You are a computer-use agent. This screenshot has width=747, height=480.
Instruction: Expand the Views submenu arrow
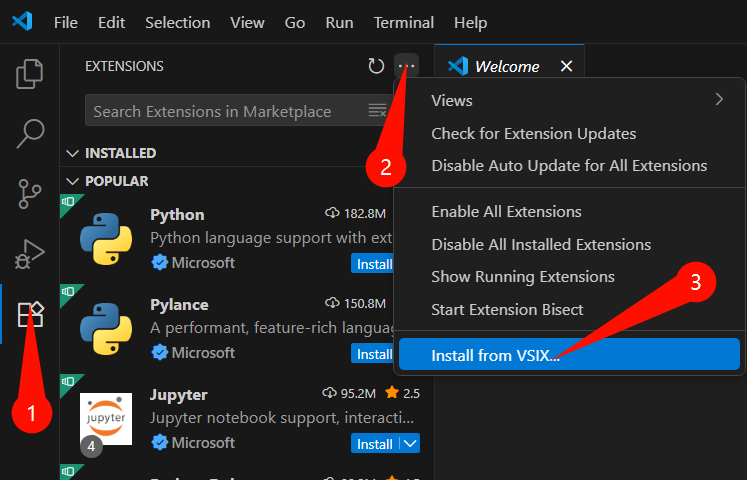coord(719,100)
